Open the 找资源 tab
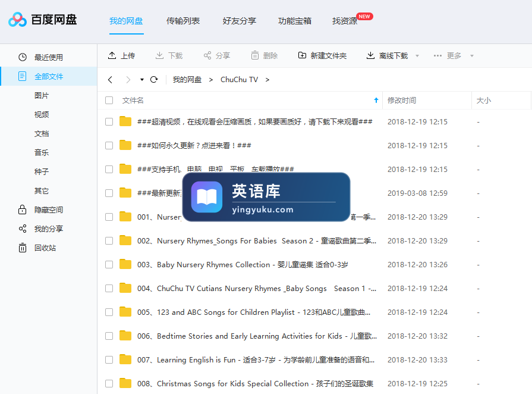 click(345, 21)
